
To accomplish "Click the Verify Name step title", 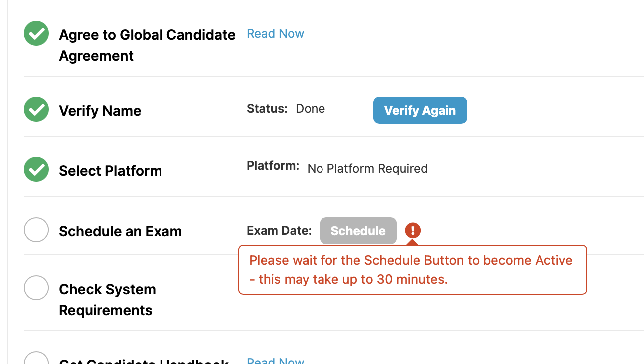I will point(100,111).
